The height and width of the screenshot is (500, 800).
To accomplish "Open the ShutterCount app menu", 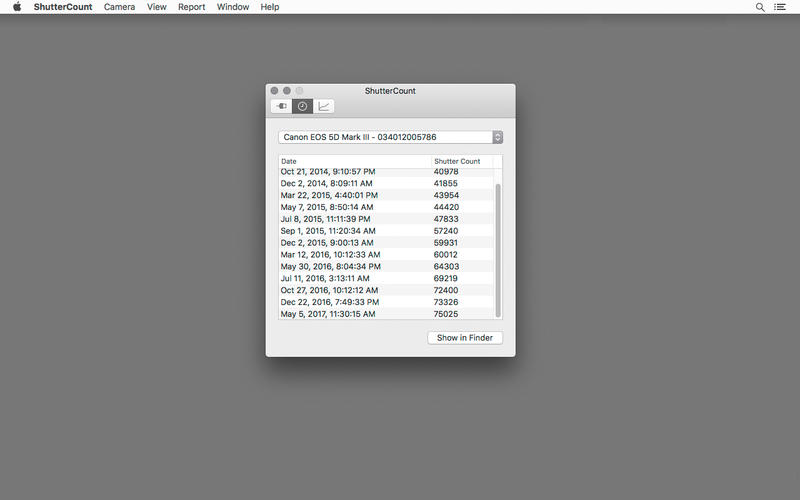I will click(x=62, y=7).
